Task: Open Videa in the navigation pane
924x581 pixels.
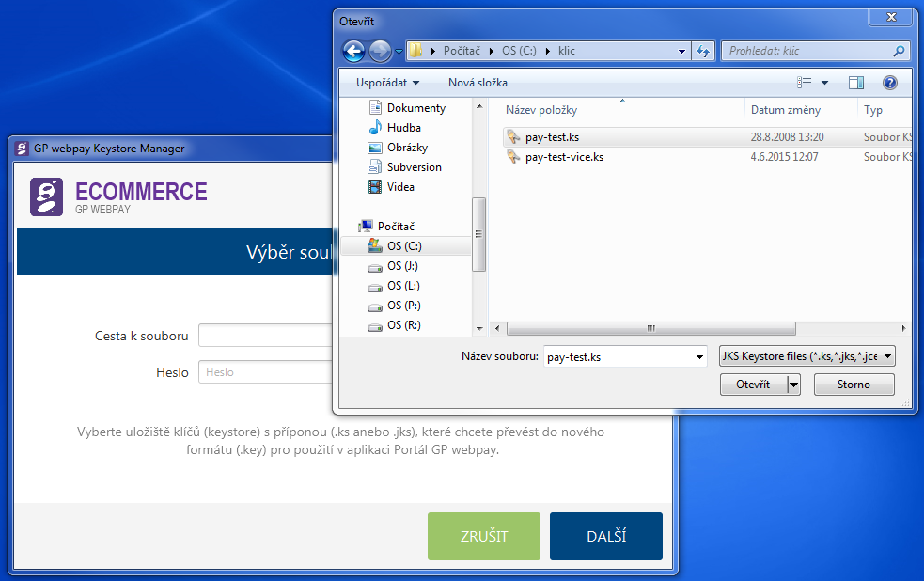Action: (400, 187)
